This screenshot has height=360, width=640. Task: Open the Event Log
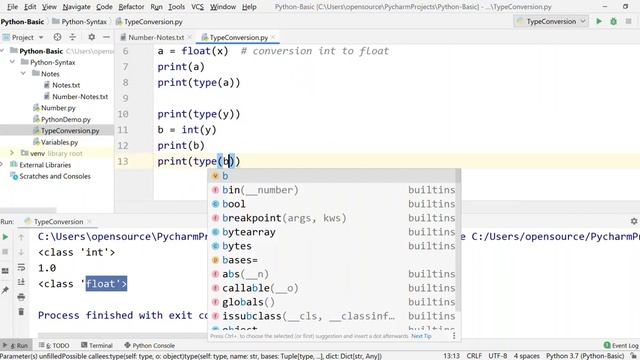click(621, 345)
